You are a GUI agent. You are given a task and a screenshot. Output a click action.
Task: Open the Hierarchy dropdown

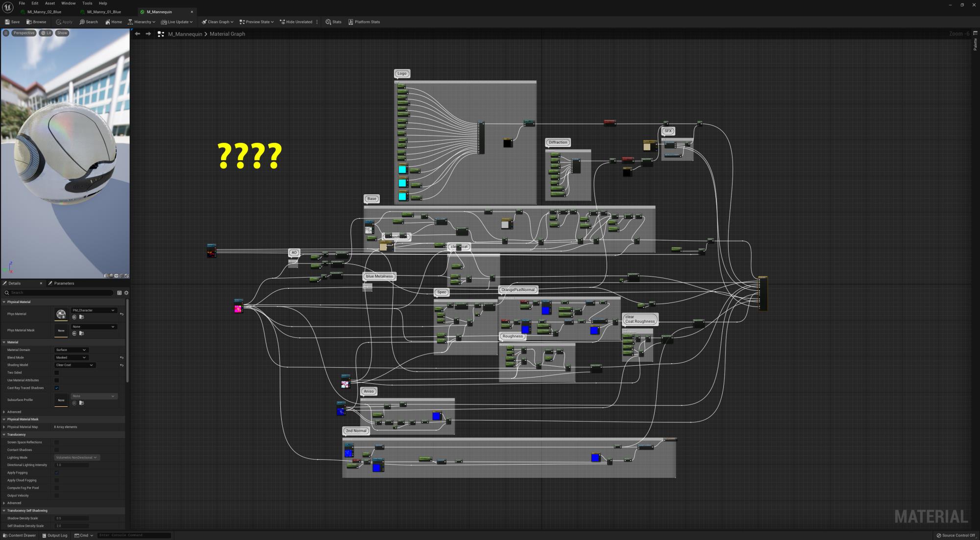pyautogui.click(x=142, y=22)
